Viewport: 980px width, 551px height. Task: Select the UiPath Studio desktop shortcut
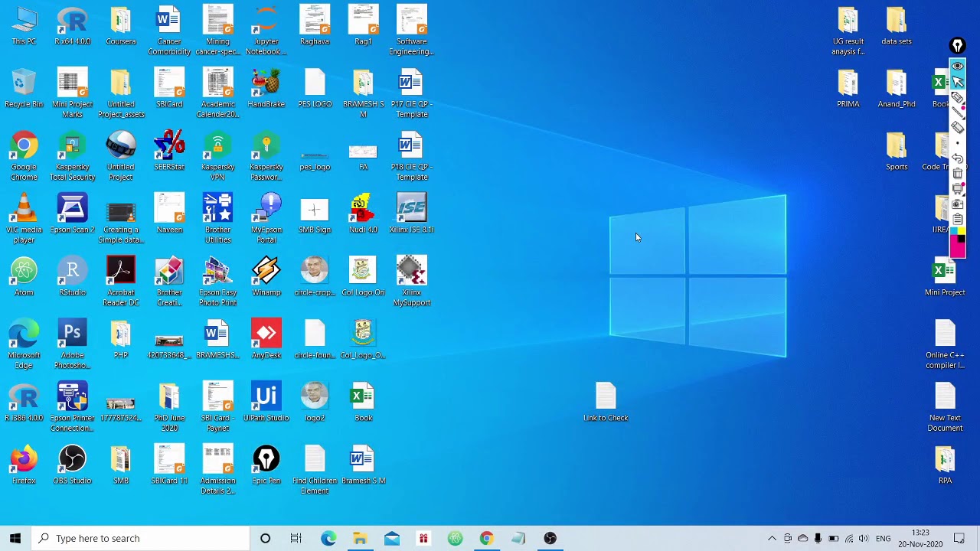tap(266, 403)
